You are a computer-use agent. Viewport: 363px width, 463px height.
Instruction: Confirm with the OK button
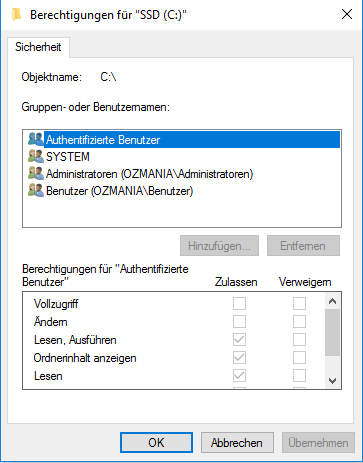point(156,443)
